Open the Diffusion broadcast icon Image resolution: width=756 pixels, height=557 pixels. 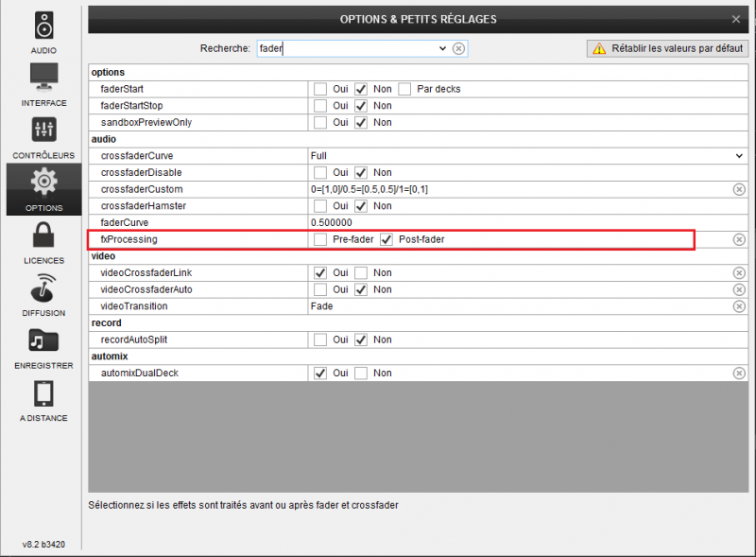tap(43, 287)
